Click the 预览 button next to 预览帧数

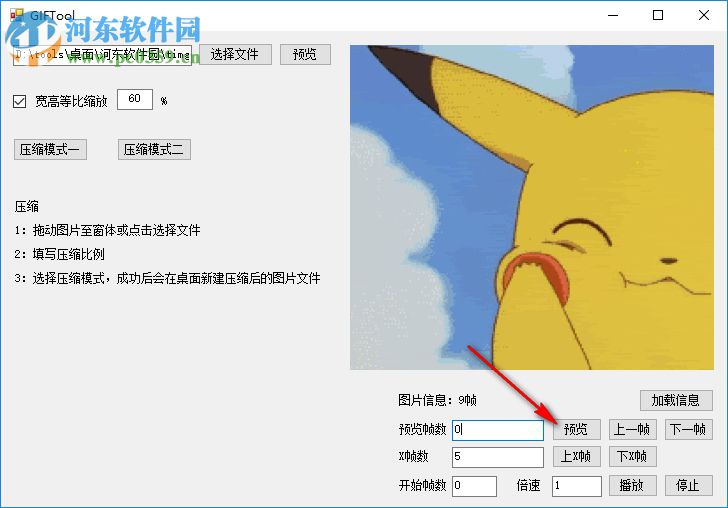click(x=577, y=430)
